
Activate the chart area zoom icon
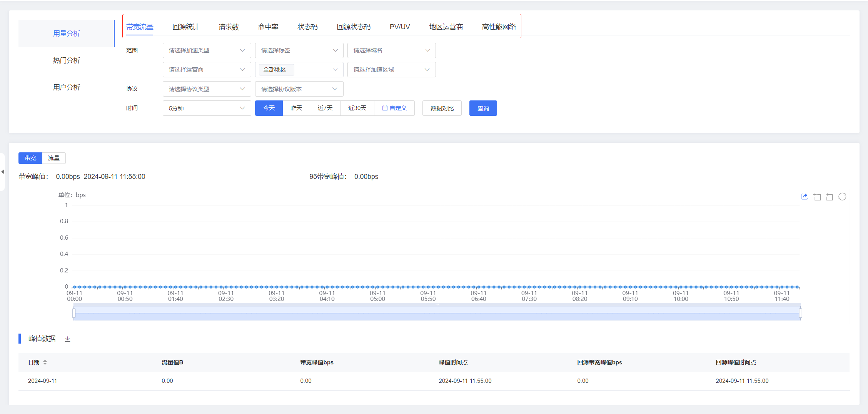tap(817, 197)
